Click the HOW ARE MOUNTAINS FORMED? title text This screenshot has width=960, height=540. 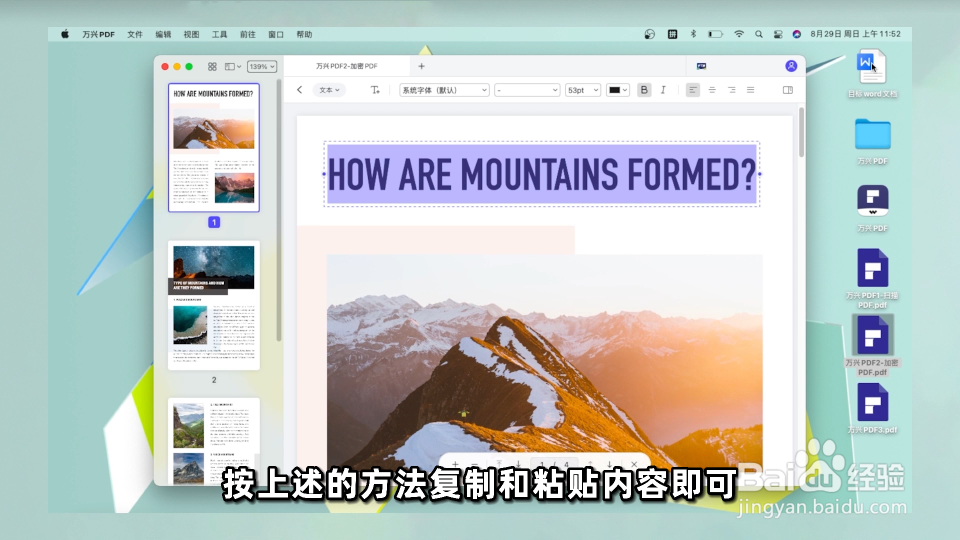(542, 174)
